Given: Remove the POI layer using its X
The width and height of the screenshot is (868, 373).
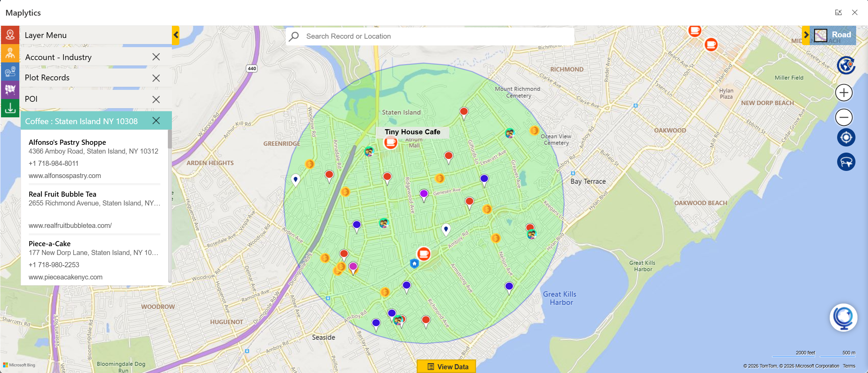Looking at the screenshot, I should [x=156, y=99].
